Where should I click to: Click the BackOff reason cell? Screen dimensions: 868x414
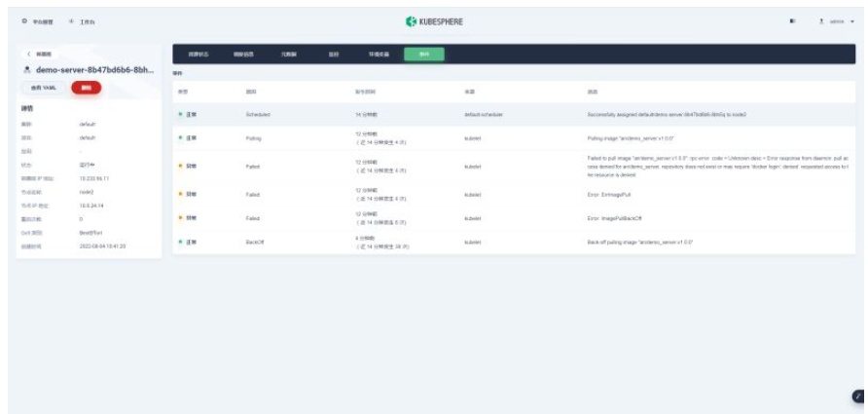tap(255, 243)
